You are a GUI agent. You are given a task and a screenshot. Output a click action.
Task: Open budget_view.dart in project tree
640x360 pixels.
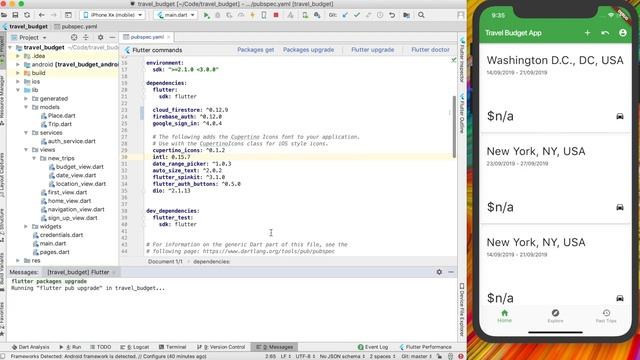tap(76, 167)
